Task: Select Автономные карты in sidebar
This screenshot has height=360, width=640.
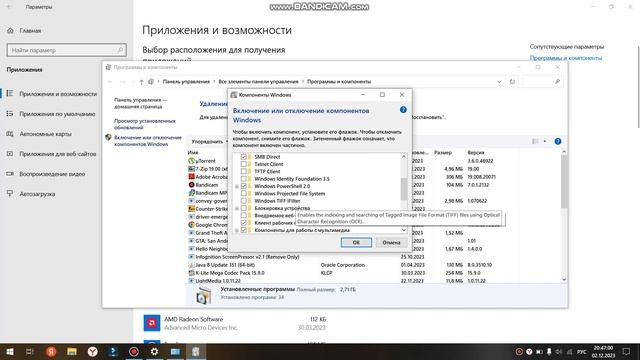Action: [x=45, y=134]
